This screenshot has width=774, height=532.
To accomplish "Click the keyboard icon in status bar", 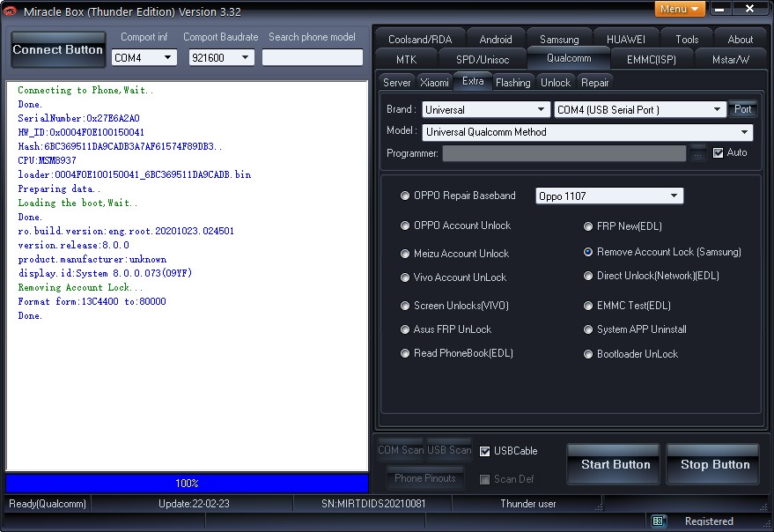I will [658, 521].
